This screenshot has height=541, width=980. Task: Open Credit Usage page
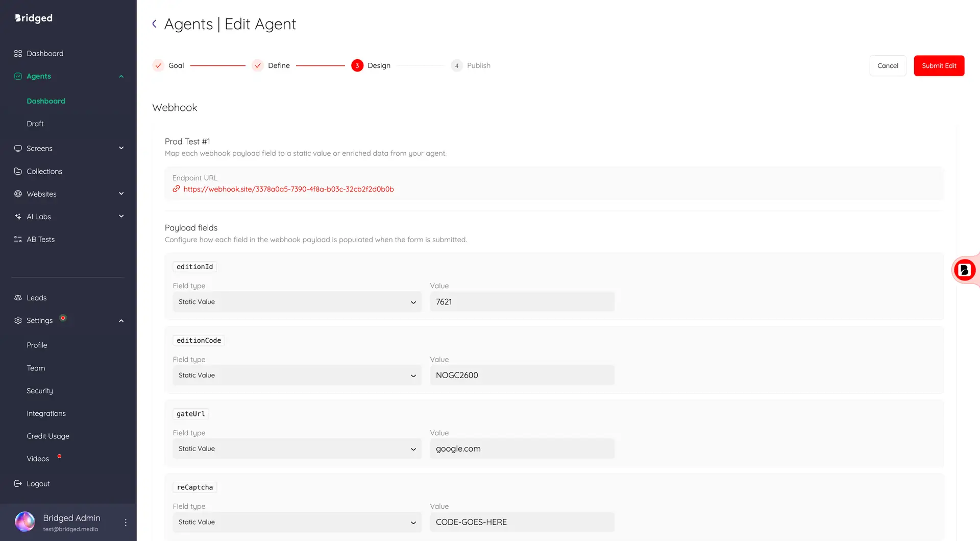click(48, 436)
